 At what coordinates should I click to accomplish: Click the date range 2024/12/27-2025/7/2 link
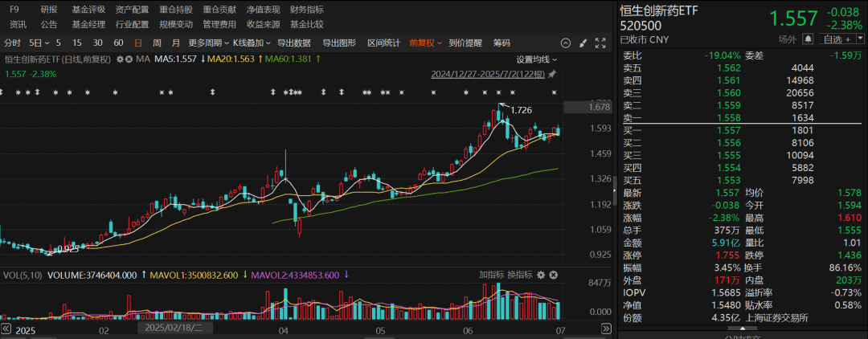(x=489, y=74)
